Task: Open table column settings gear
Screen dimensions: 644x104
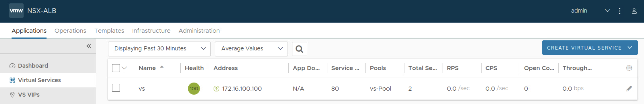Action: click(x=629, y=68)
